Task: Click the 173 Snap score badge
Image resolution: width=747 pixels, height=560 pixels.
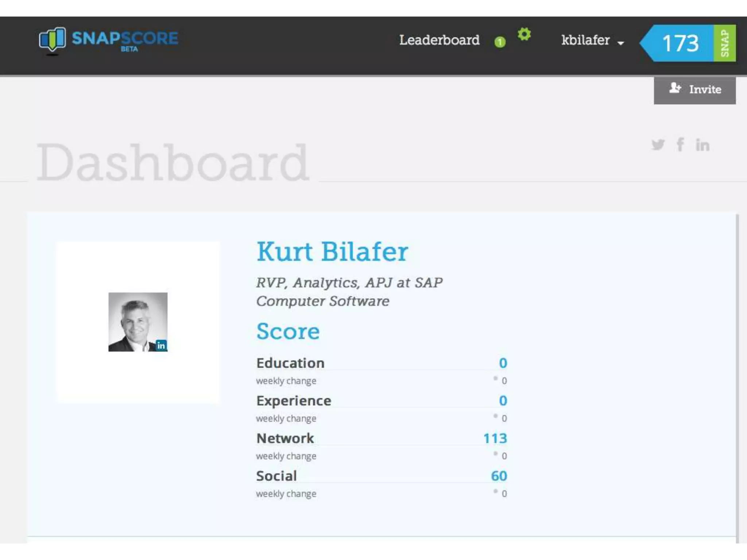Action: click(680, 43)
